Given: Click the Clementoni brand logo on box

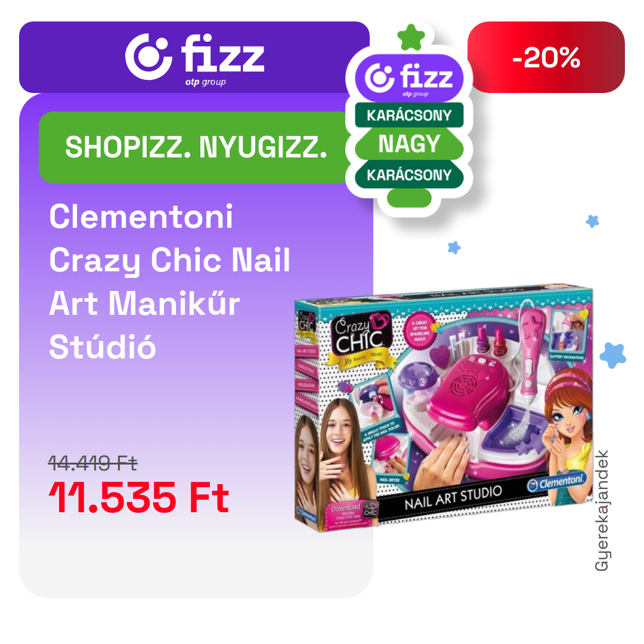Looking at the screenshot, I should coord(556,482).
